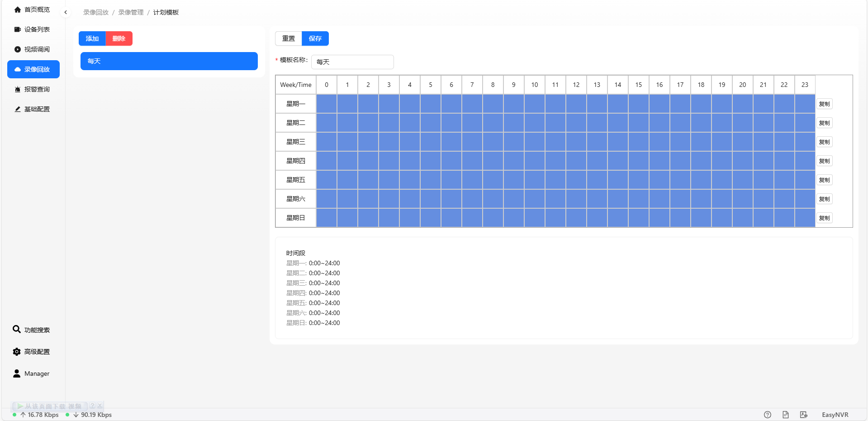The image size is (868, 421).
Task: Click the 星期一: 0:00~24:00 time entry
Action: coord(313,263)
